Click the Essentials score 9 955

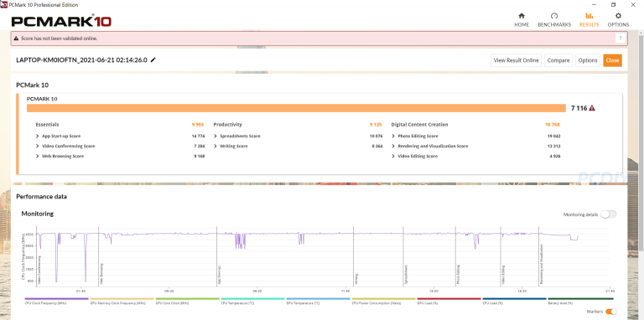198,124
